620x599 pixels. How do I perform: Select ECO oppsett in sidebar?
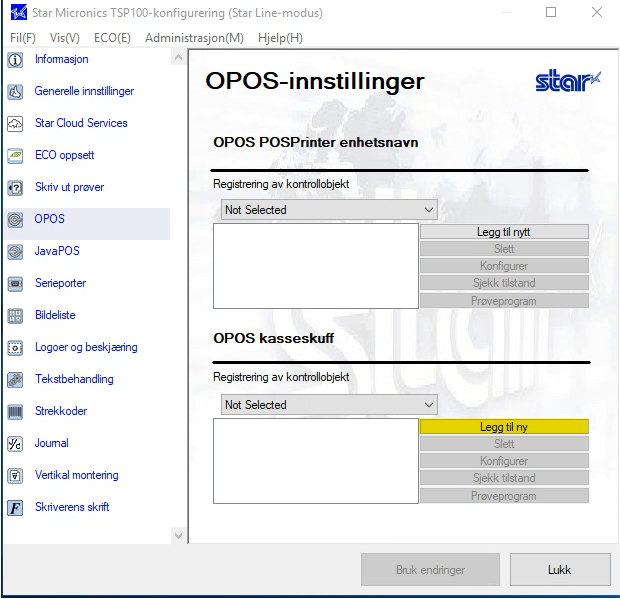[x=64, y=155]
